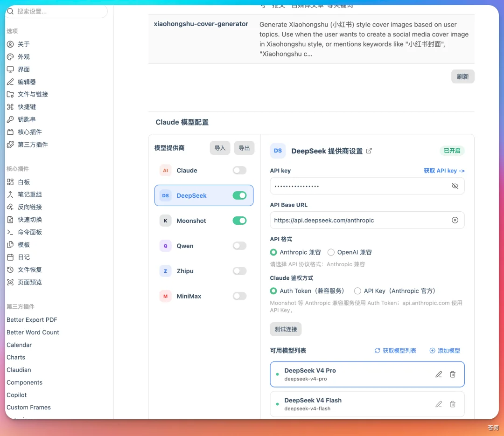The image size is (504, 436).
Task: Edit the DeepSeek V4 Flash model
Action: [438, 404]
